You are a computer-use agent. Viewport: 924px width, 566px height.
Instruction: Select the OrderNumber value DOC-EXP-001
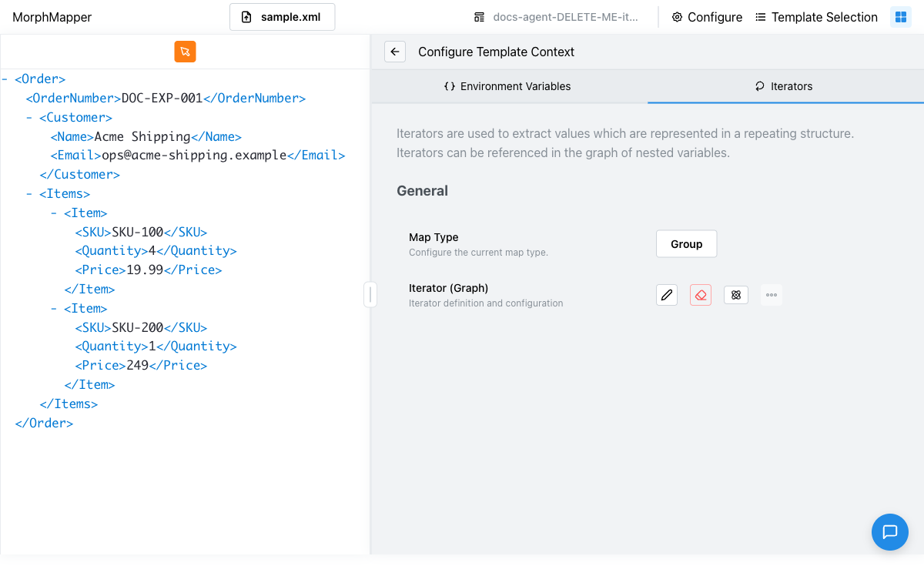pos(162,99)
